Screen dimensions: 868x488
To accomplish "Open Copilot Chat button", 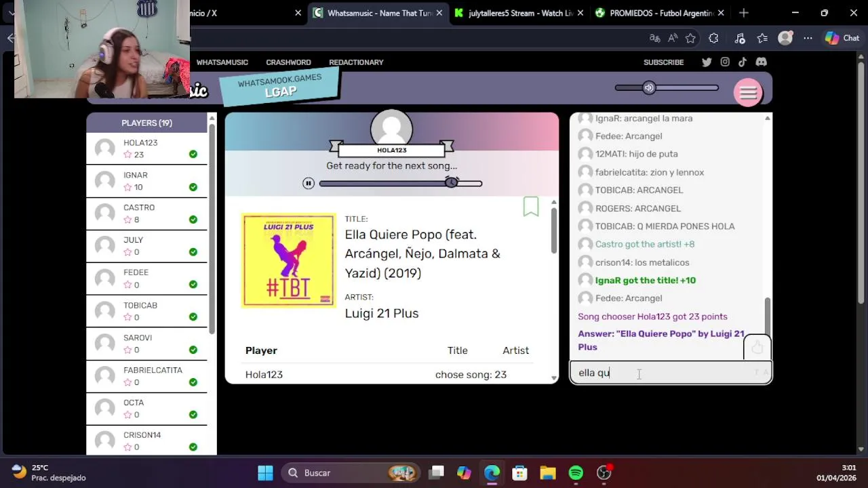I will 842,39.
